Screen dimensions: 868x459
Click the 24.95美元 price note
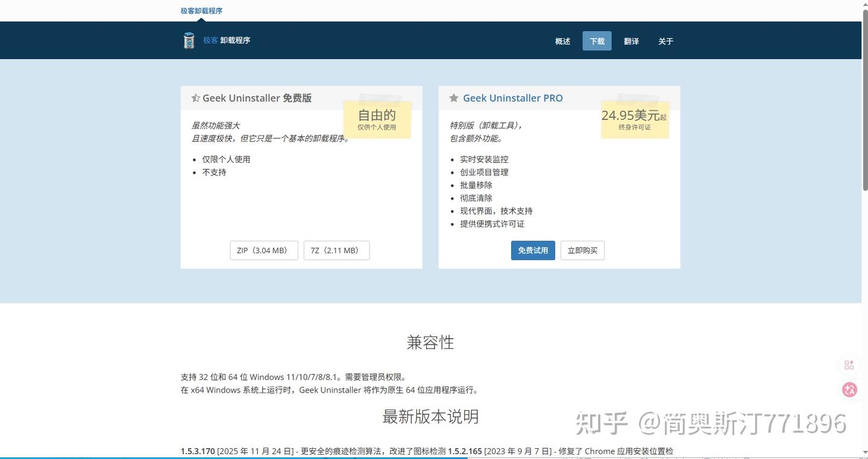pos(635,119)
